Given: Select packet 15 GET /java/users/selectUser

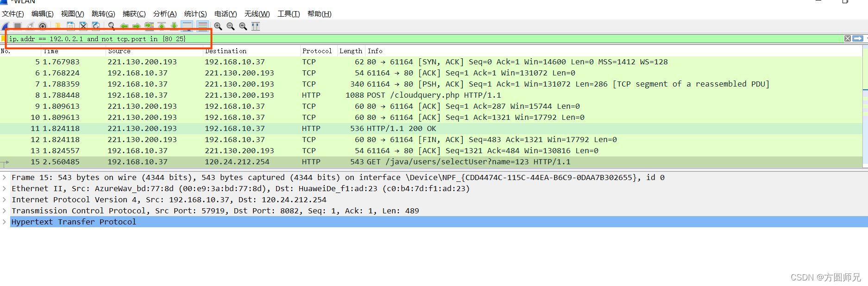Looking at the screenshot, I should pos(431,162).
